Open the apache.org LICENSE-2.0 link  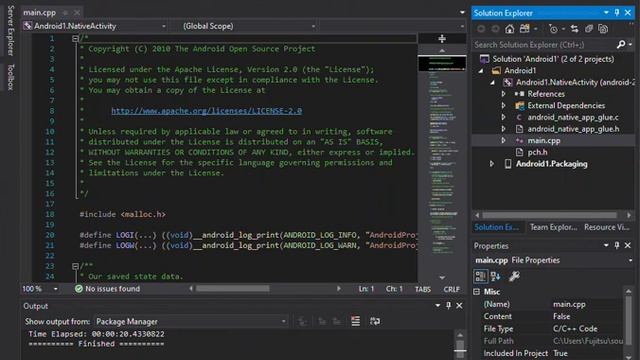pos(207,111)
